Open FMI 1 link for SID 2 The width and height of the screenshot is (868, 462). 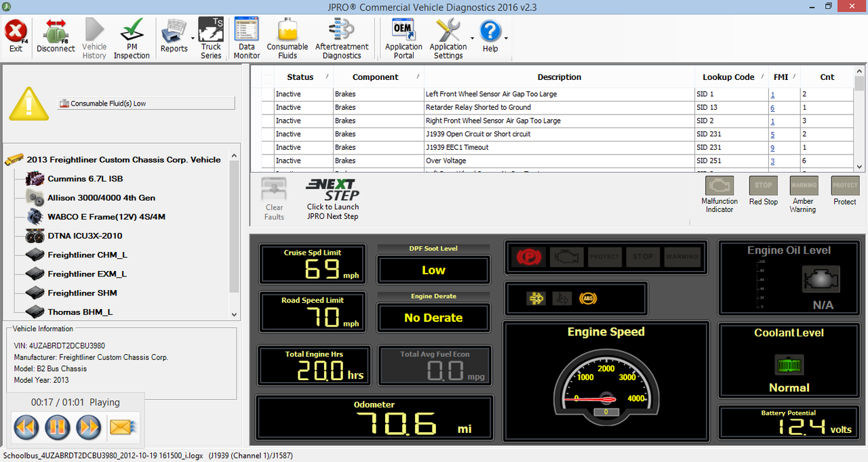tap(772, 121)
